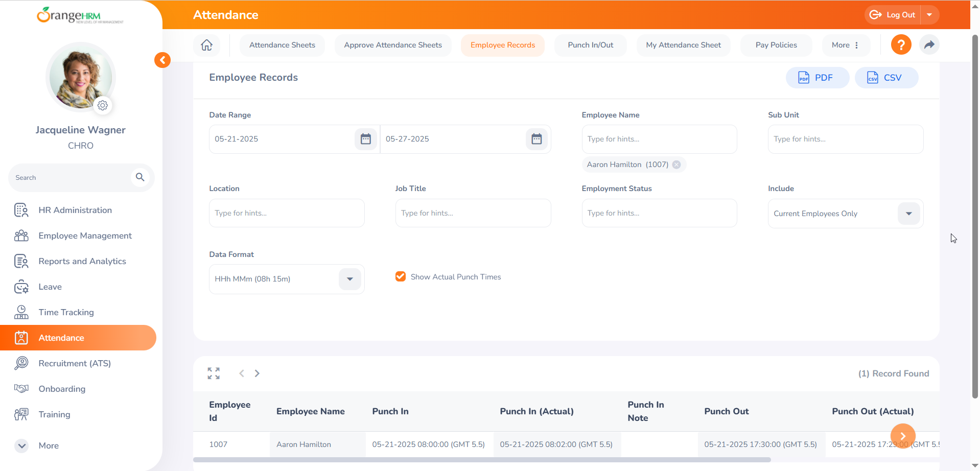Click the sidebar search magnifier icon
The width and height of the screenshot is (980, 471).
pyautogui.click(x=140, y=177)
